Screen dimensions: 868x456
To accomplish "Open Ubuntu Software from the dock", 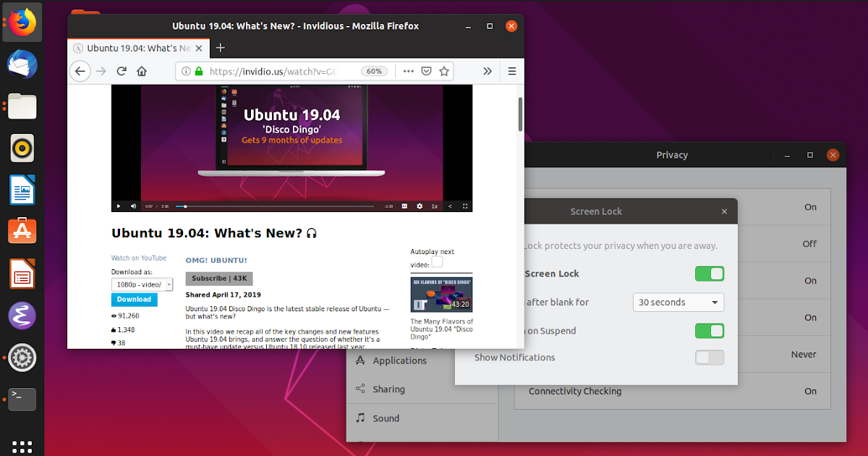I will pos(22,232).
